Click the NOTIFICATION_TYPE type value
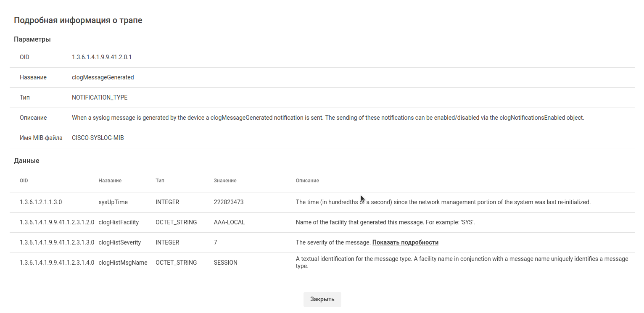 click(x=100, y=97)
